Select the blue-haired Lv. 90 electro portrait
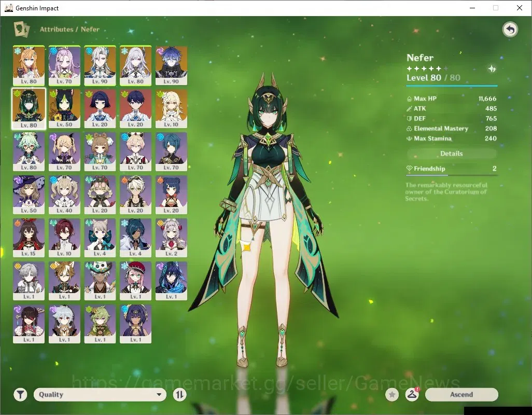The height and width of the screenshot is (415, 532). point(171,66)
